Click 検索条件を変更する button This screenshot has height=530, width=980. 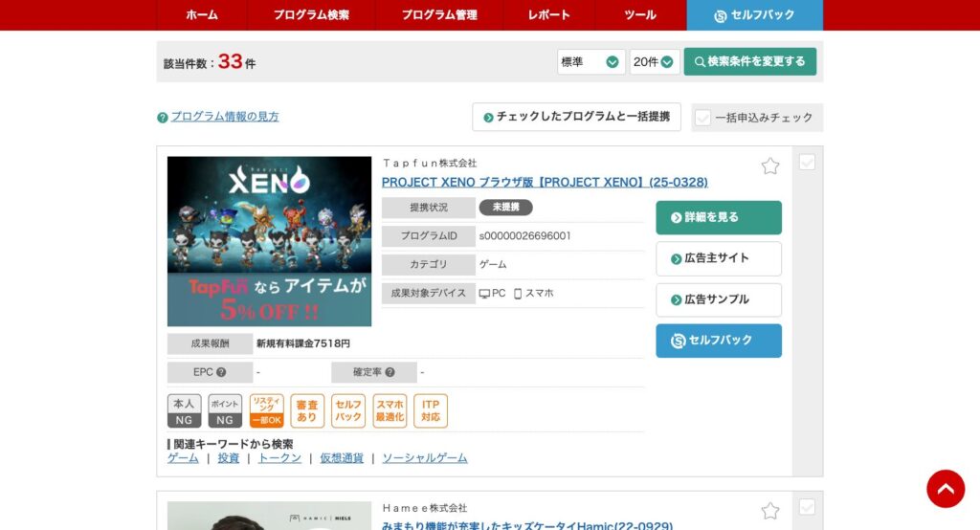pos(750,62)
